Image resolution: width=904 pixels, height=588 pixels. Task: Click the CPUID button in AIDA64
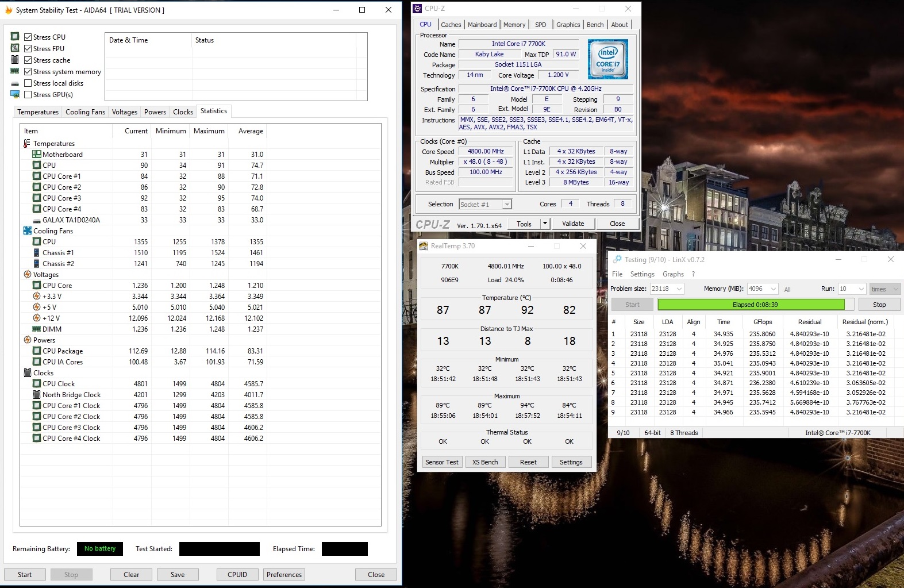[237, 574]
